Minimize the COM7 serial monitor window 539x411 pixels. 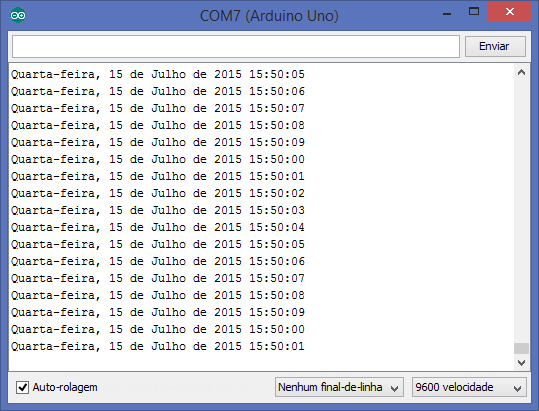(447, 14)
